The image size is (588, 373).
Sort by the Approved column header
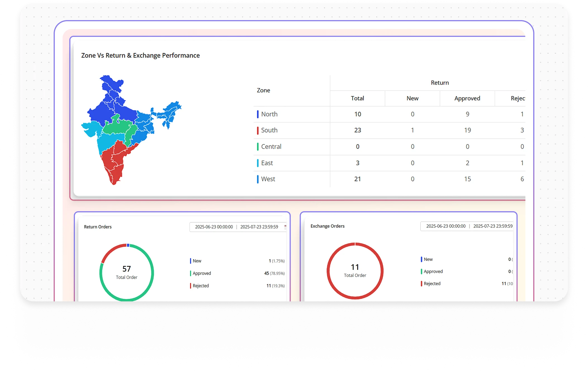coord(467,98)
